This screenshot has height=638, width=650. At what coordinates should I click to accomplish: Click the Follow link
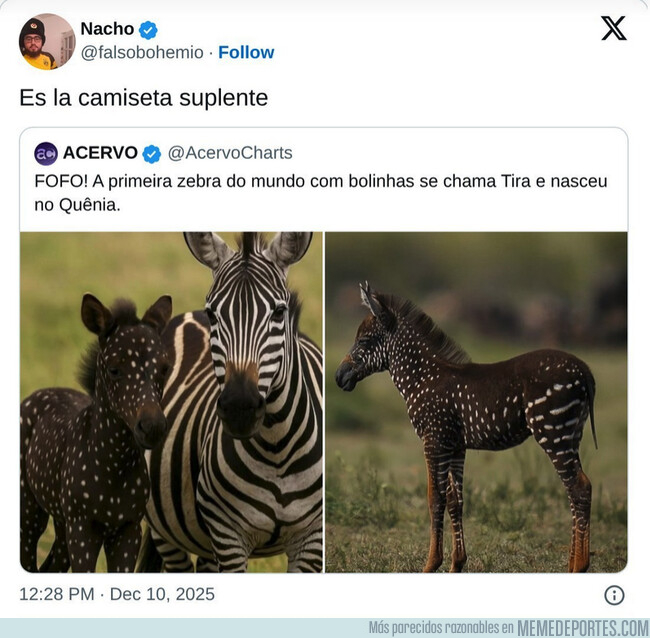246,52
